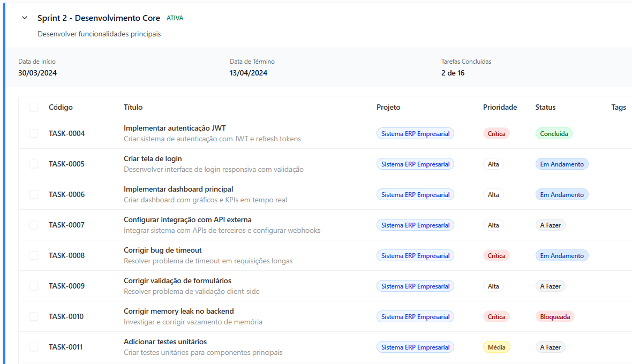Screen dimensions: 632x364
Task: Click the Tags column header
Action: (619, 107)
